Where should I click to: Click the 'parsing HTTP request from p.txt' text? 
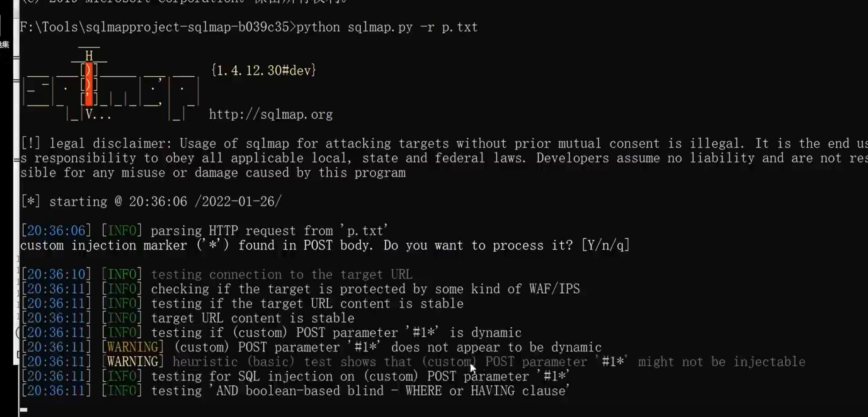click(269, 231)
